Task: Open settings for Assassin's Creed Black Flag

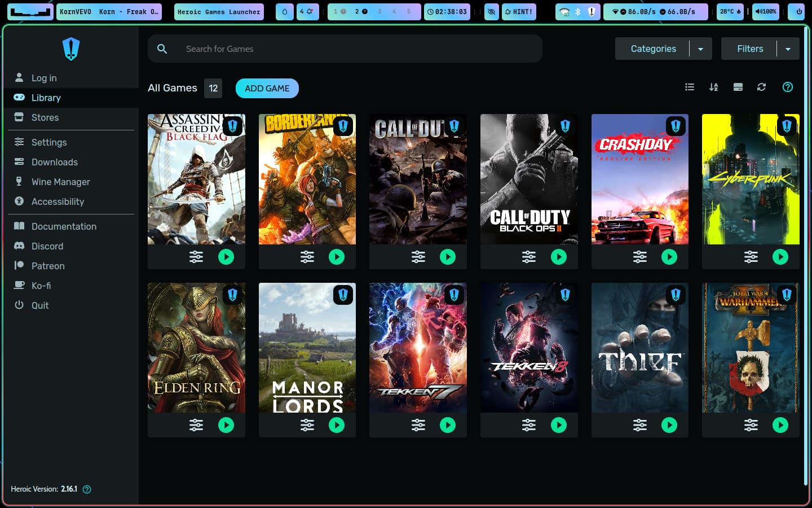Action: pos(196,257)
